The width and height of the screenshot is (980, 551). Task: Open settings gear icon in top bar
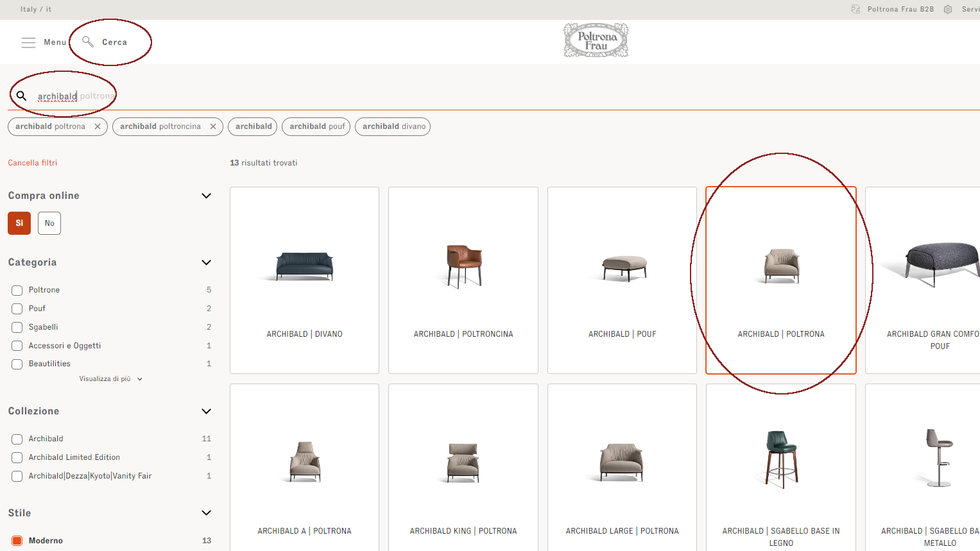pos(948,9)
